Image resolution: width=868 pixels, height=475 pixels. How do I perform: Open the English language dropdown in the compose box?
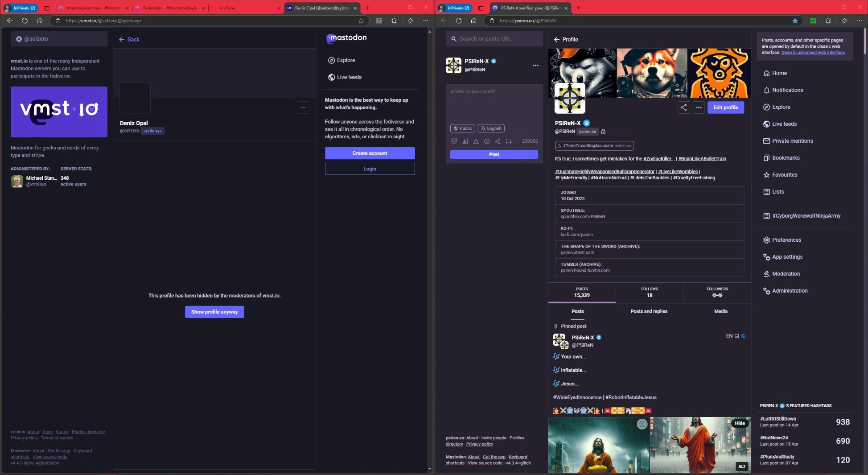click(491, 128)
